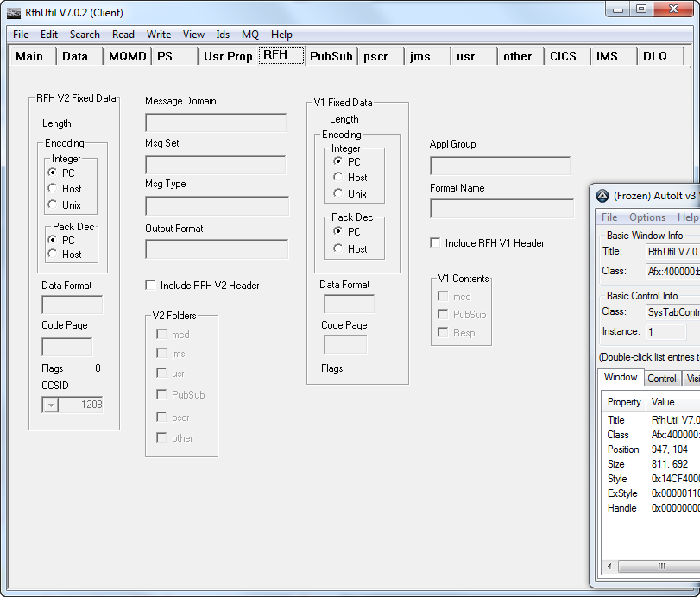
Task: Toggle mcd checkbox in V1 Contents
Action: (443, 296)
